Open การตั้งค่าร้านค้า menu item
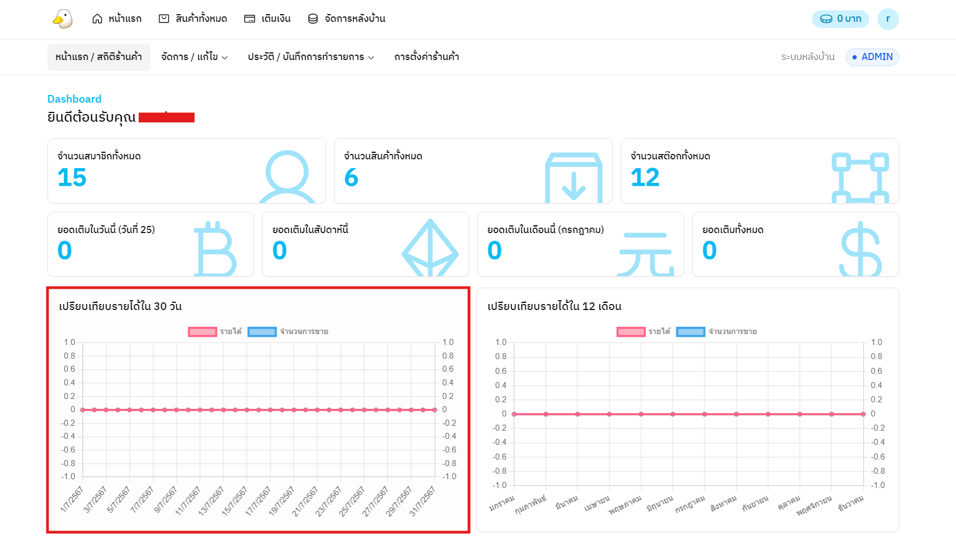The width and height of the screenshot is (956, 560). (426, 57)
